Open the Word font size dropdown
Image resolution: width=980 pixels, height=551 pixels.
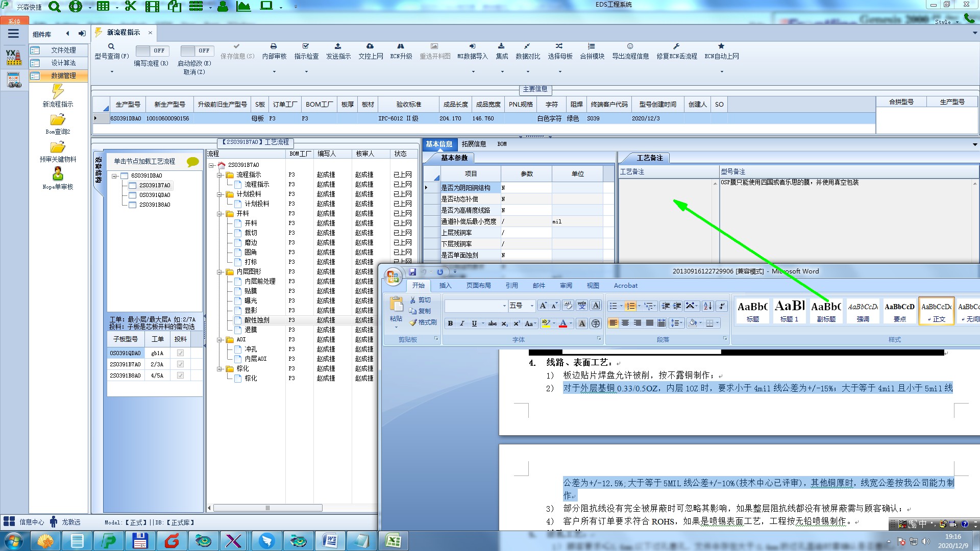tap(532, 306)
